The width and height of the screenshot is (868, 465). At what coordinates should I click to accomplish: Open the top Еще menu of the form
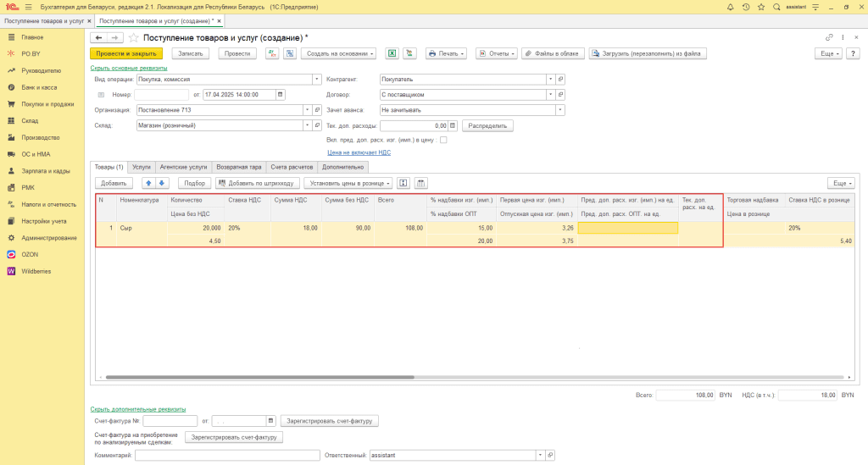pyautogui.click(x=828, y=53)
